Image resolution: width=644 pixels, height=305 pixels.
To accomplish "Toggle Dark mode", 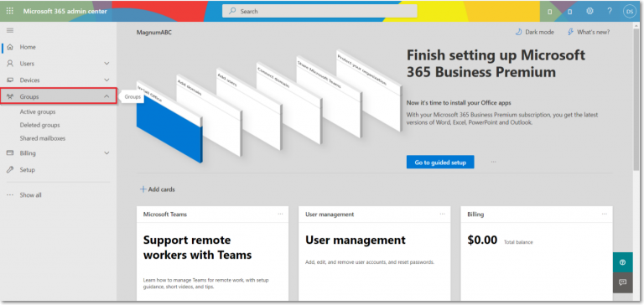I will 534,32.
